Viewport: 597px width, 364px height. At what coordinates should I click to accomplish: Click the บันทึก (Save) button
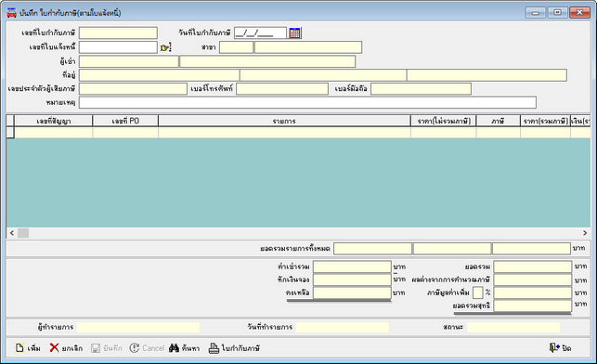point(107,348)
